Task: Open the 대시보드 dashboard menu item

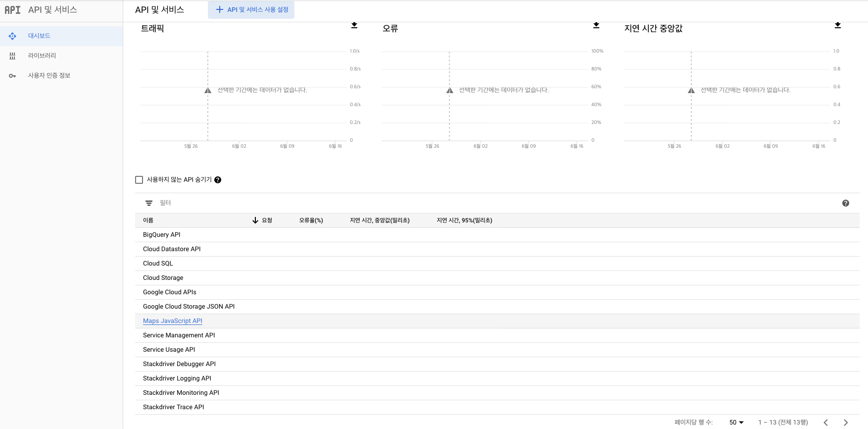Action: 61,36
